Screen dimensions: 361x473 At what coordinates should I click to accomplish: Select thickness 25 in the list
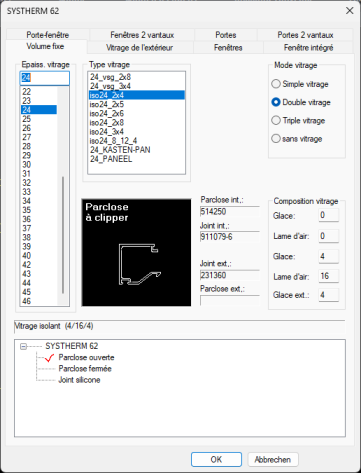(x=39, y=119)
